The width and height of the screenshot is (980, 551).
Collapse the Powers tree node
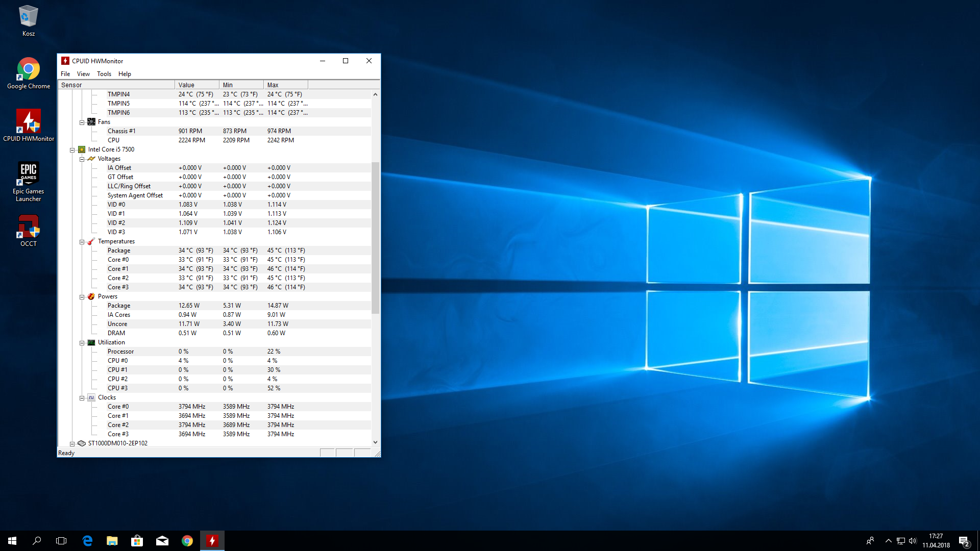click(82, 297)
